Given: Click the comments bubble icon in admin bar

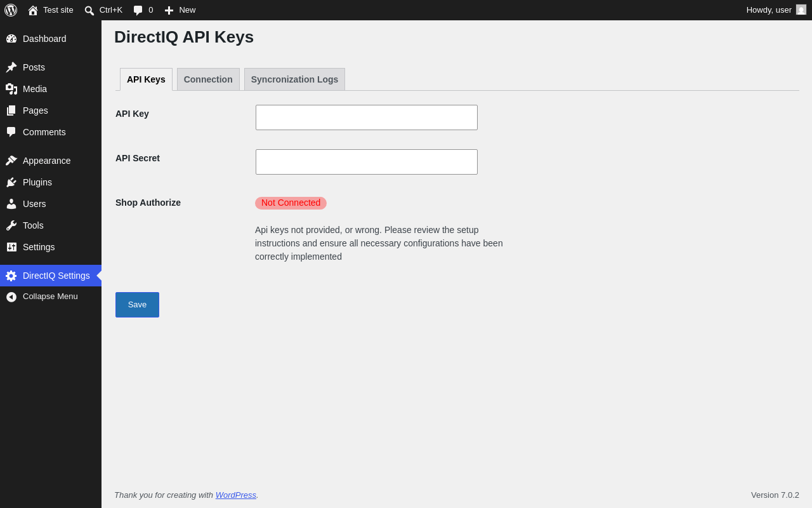Looking at the screenshot, I should tap(138, 10).
